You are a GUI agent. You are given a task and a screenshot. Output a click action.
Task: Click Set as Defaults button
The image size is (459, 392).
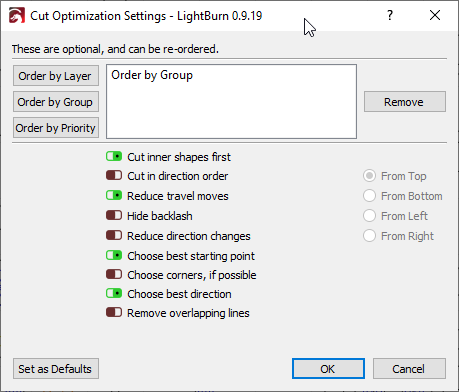point(56,369)
